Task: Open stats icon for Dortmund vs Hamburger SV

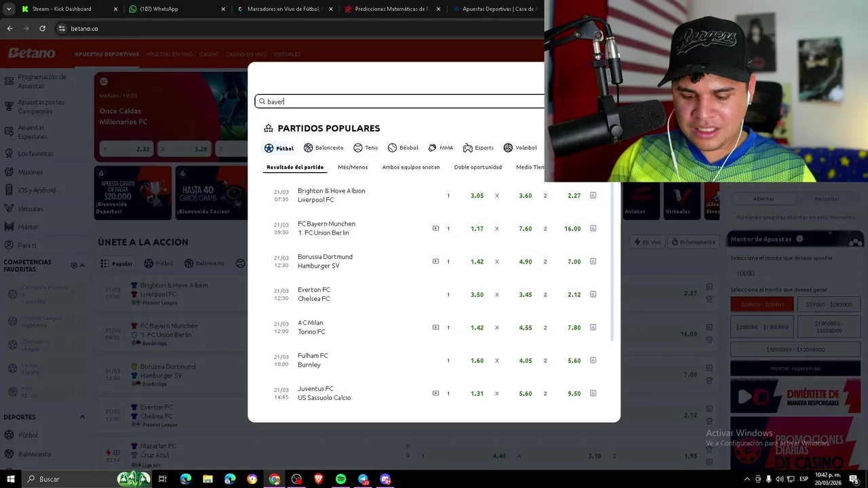Action: coord(593,261)
